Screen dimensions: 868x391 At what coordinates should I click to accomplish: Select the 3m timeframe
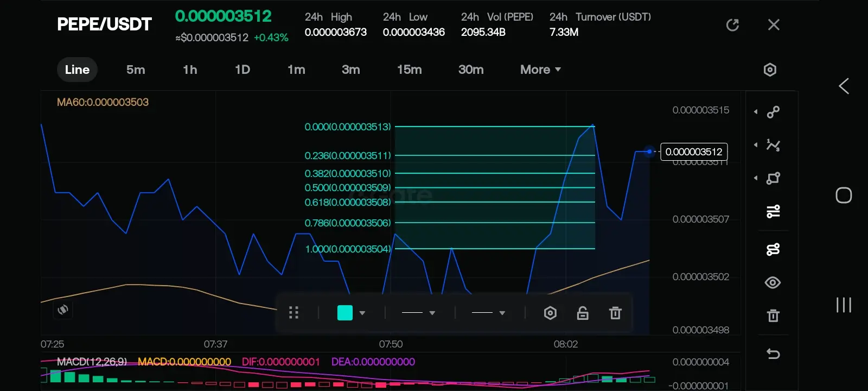[351, 70]
